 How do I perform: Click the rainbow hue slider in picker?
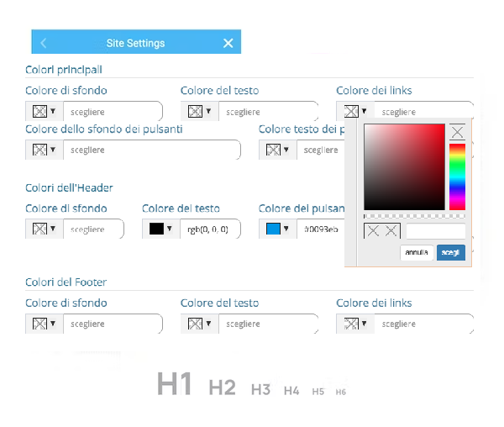tap(457, 177)
